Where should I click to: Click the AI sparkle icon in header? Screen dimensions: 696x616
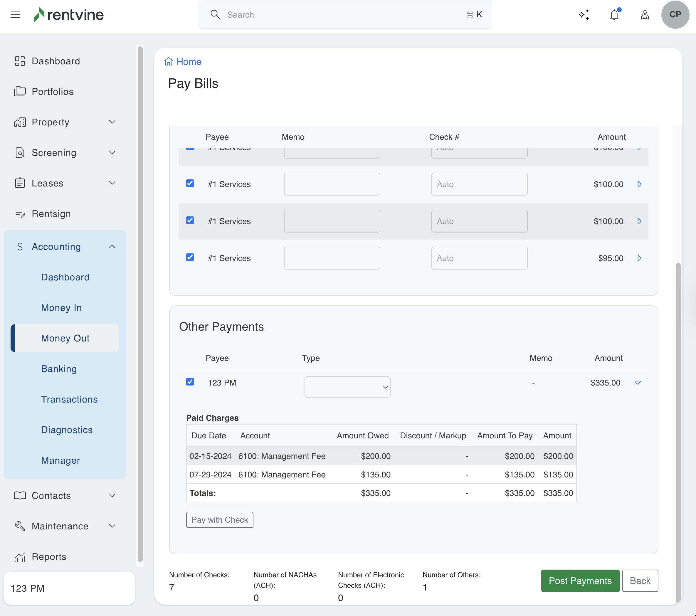[x=584, y=15]
